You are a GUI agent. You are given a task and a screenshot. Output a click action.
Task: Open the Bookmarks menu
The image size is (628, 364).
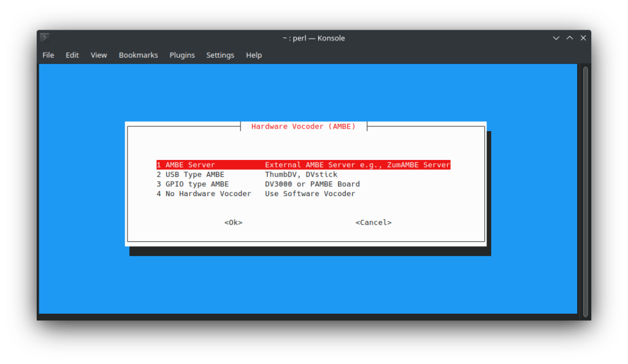(x=138, y=55)
